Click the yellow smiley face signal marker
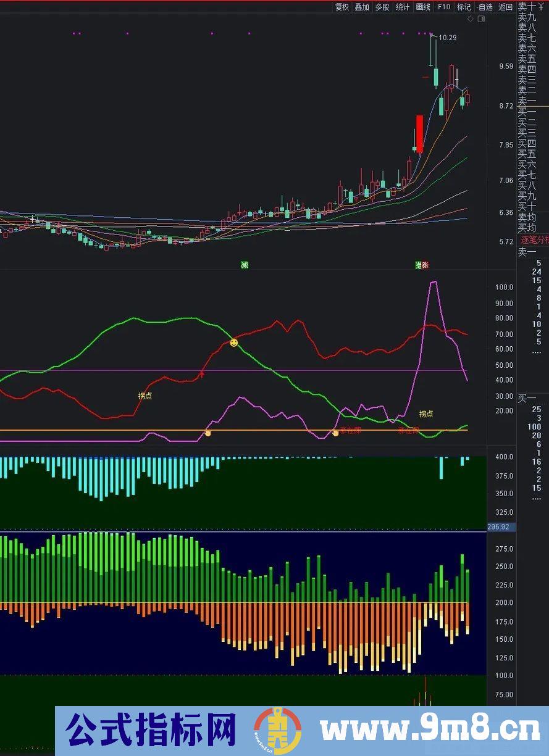549x756 pixels. tap(234, 343)
